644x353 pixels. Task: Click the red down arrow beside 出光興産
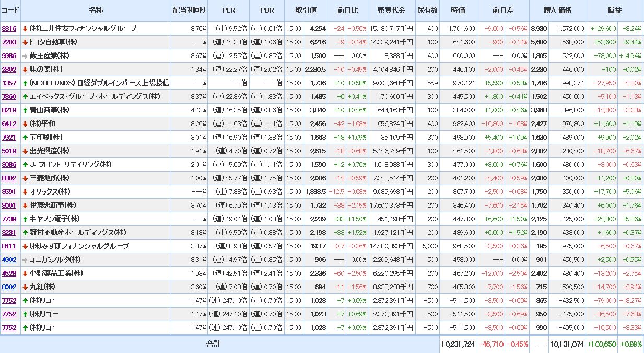(x=25, y=151)
